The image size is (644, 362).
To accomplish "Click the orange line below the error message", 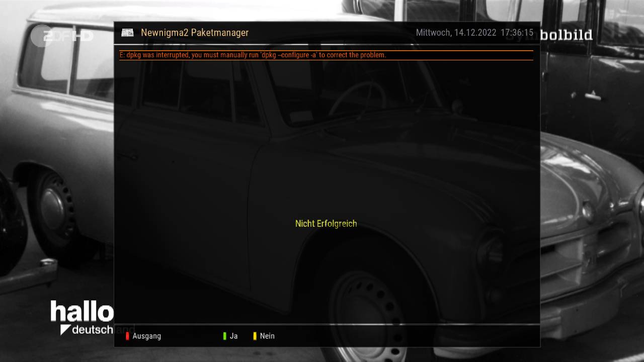I will tap(326, 60).
